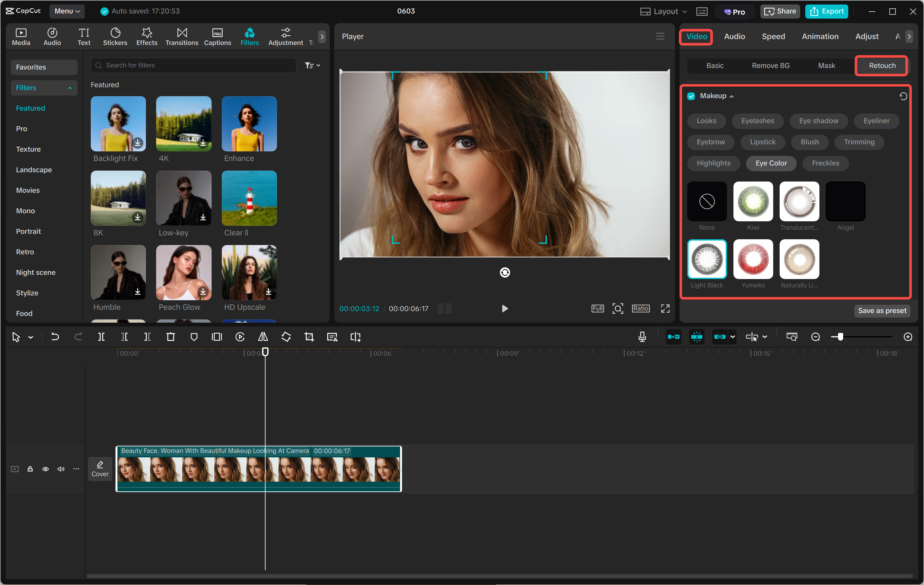Mirror the clip horizontally
The image size is (924, 585).
click(263, 336)
